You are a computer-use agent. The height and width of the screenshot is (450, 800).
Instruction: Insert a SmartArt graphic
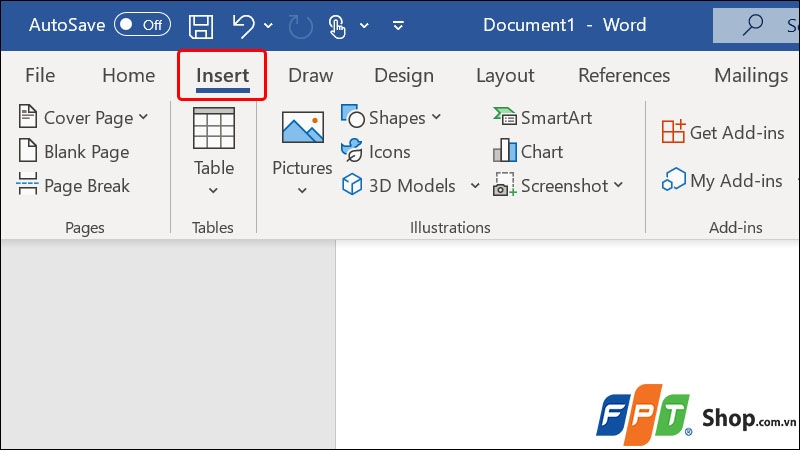pos(542,117)
